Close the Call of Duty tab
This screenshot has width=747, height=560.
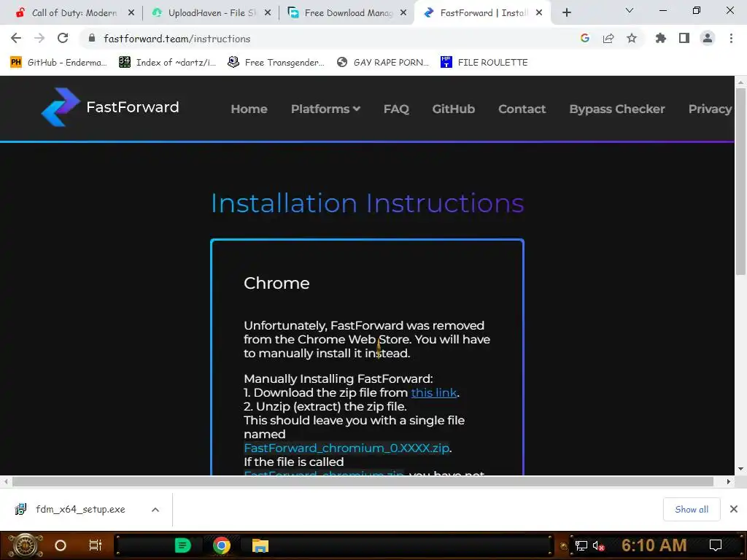pyautogui.click(x=131, y=13)
